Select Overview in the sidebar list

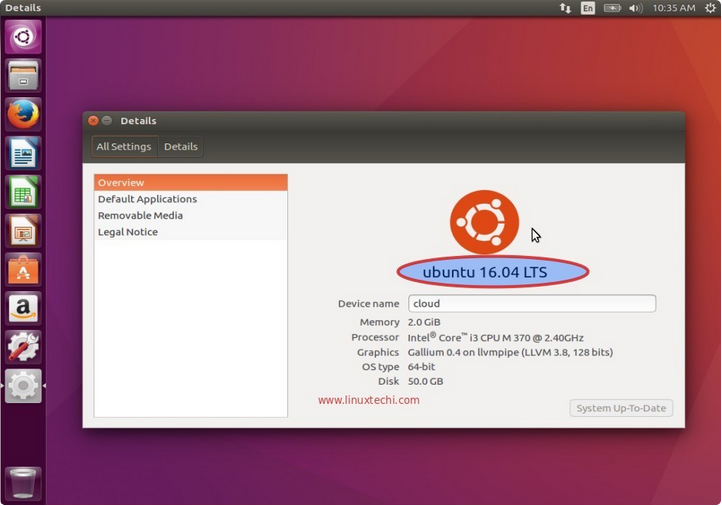coord(191,182)
